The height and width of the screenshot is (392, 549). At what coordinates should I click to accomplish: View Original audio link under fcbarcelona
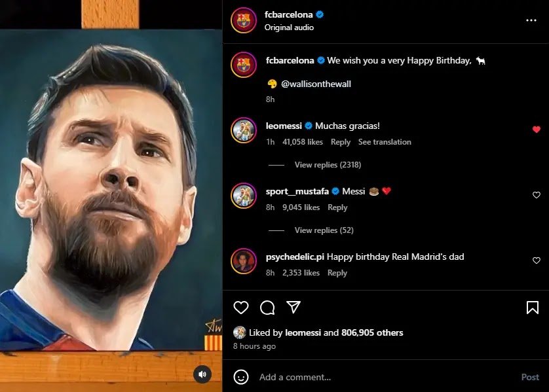click(289, 27)
